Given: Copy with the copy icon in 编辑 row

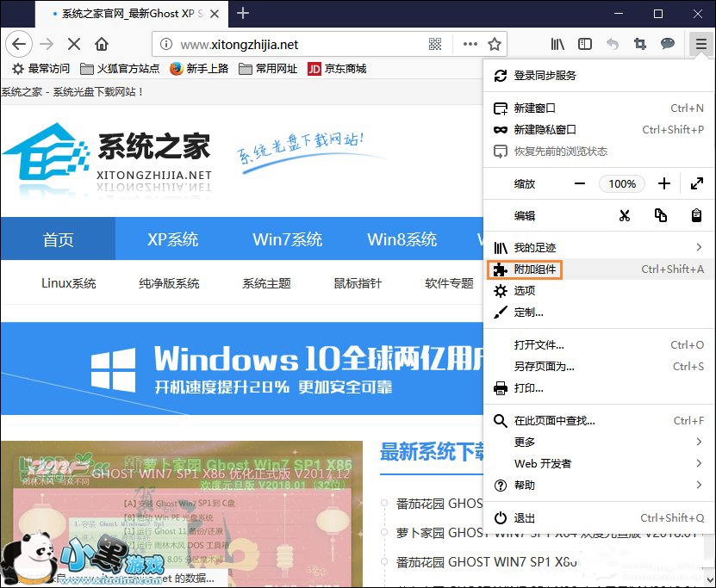Looking at the screenshot, I should click(x=660, y=215).
